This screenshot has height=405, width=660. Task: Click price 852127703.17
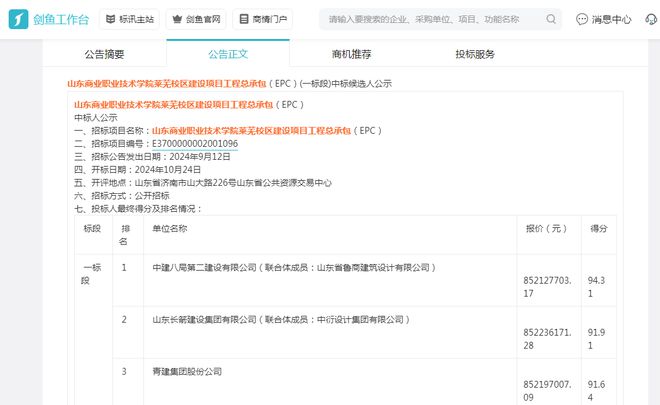(547, 287)
